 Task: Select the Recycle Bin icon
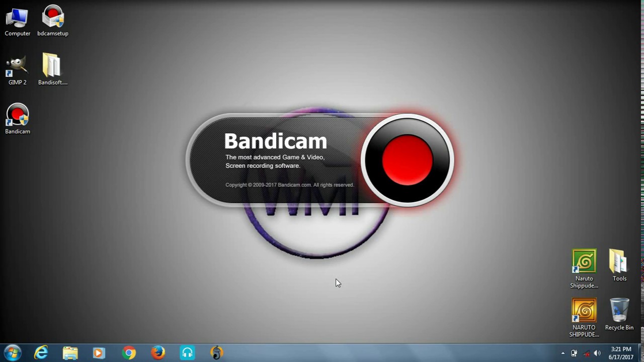tap(619, 315)
